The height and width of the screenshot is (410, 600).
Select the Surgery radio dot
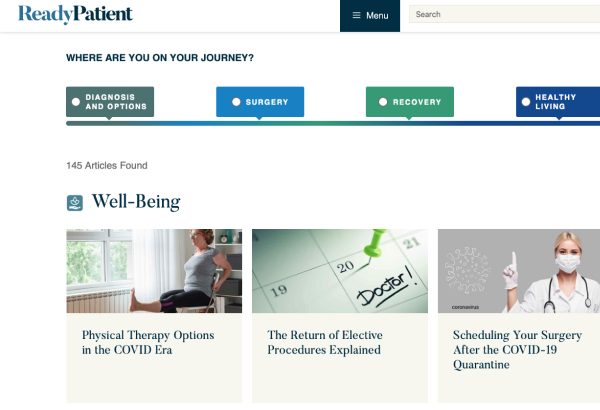236,102
